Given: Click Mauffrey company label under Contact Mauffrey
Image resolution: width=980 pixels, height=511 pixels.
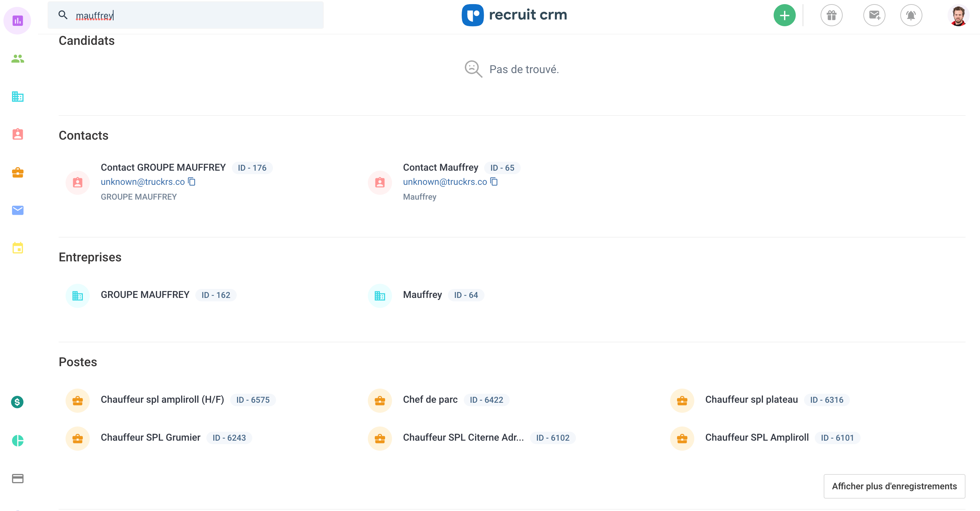Looking at the screenshot, I should [420, 197].
